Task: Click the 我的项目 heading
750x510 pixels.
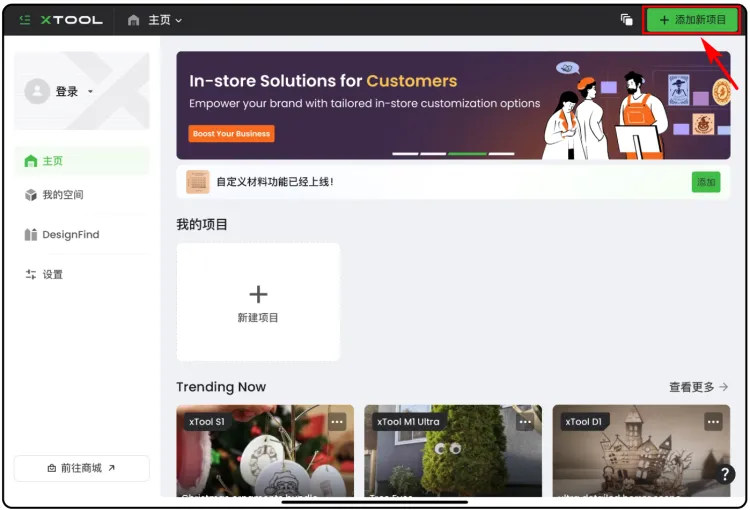Action: (202, 224)
